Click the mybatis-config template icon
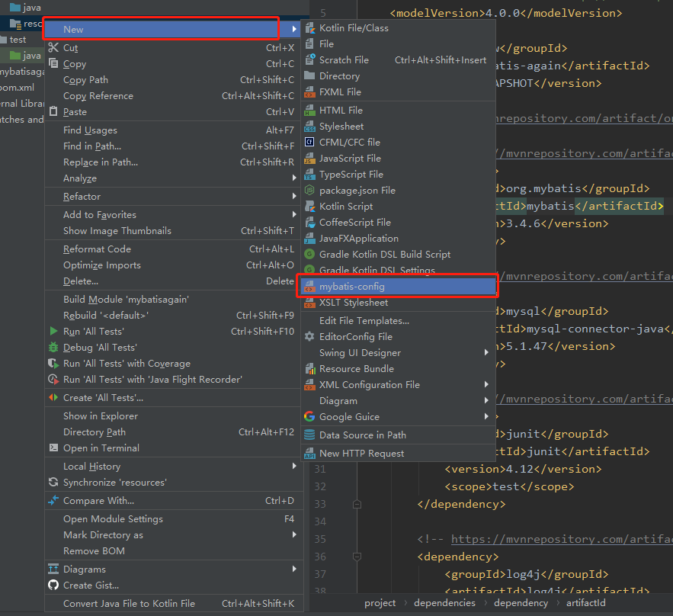Viewport: 673px width, 616px height. point(309,287)
